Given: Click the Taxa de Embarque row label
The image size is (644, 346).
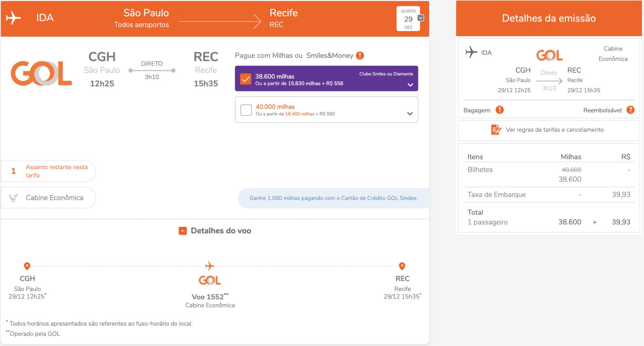Looking at the screenshot, I should tap(497, 195).
